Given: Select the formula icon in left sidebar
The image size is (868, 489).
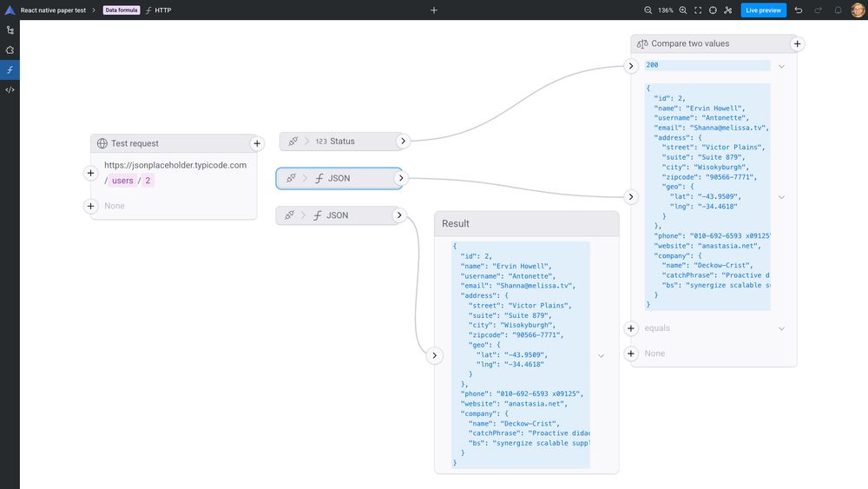Looking at the screenshot, I should pyautogui.click(x=10, y=70).
